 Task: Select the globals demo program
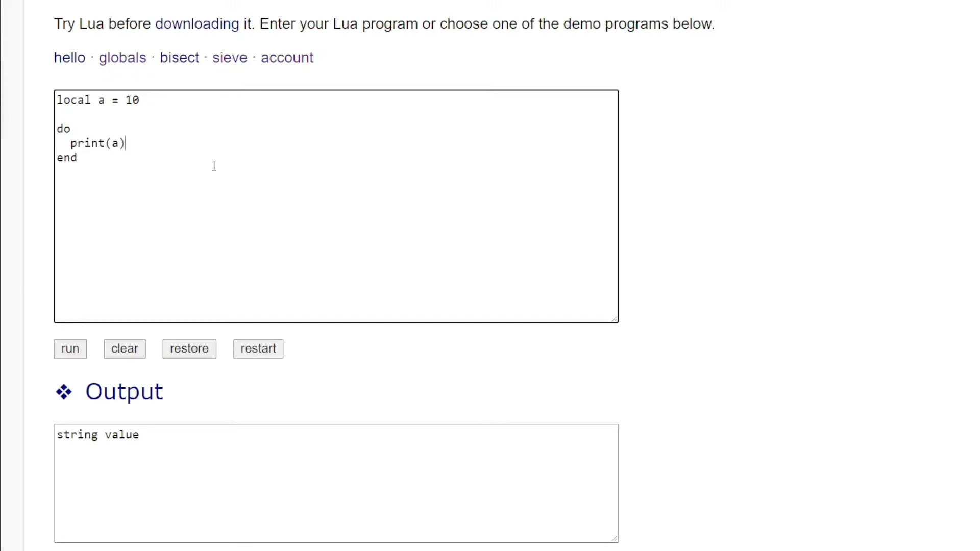click(x=122, y=57)
